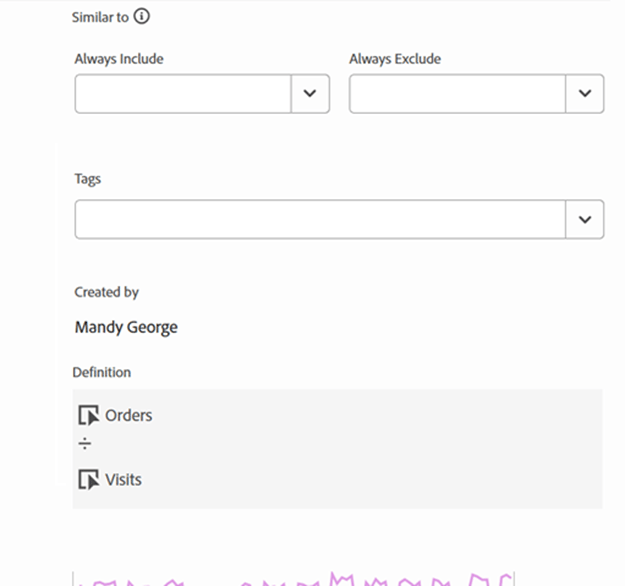Click the Definition section heading
625x586 pixels.
tap(102, 372)
